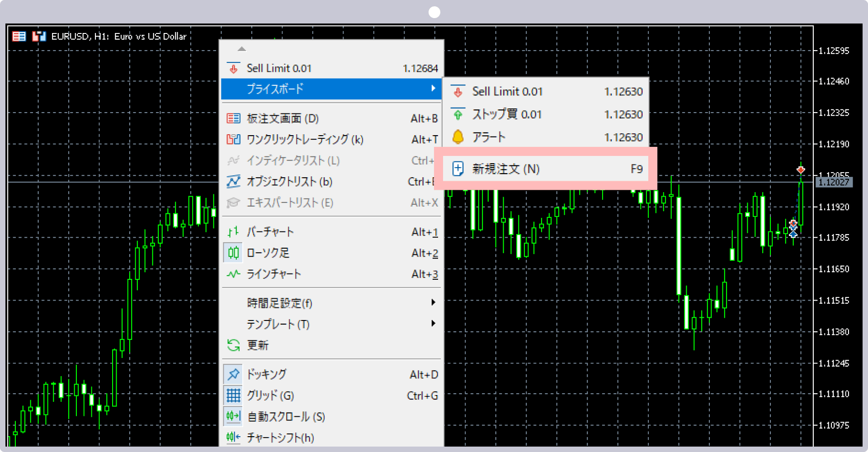Viewport: 868px width, 452px height.
Task: Select 新規注文 (N) to open new order
Action: 546,169
